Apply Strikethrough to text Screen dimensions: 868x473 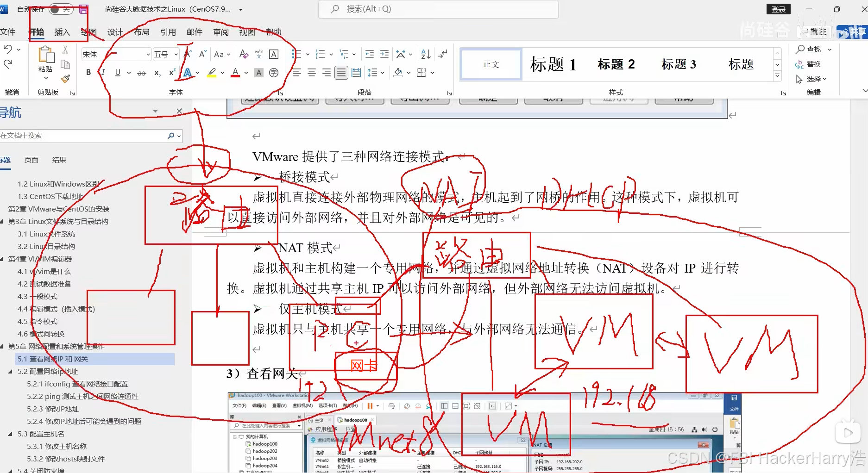tap(142, 73)
